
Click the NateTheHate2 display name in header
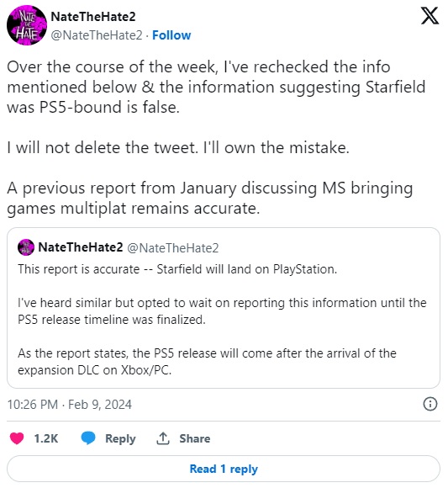pos(93,17)
